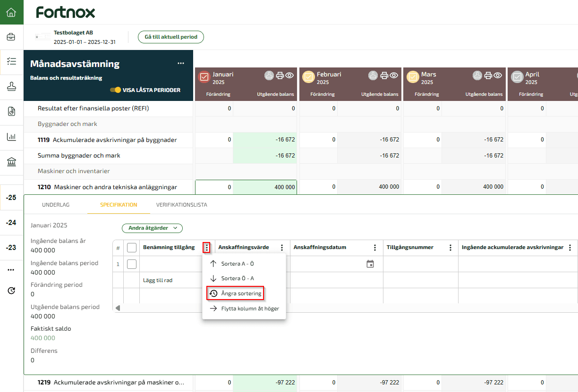Screen dimensions: 578x392
Task: Choose Ångra sortering
Action: tap(236, 293)
